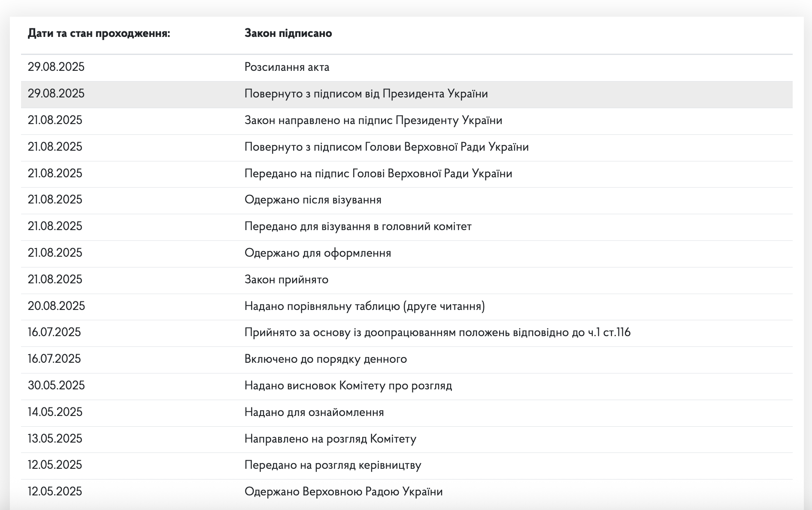
Task: Click «Включено до порядку денного»
Action: coord(325,359)
